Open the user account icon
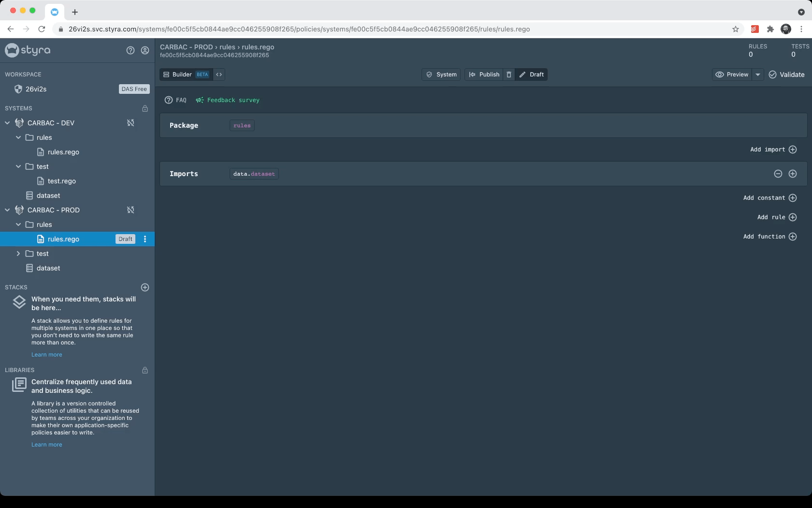This screenshot has height=508, width=812. click(145, 50)
